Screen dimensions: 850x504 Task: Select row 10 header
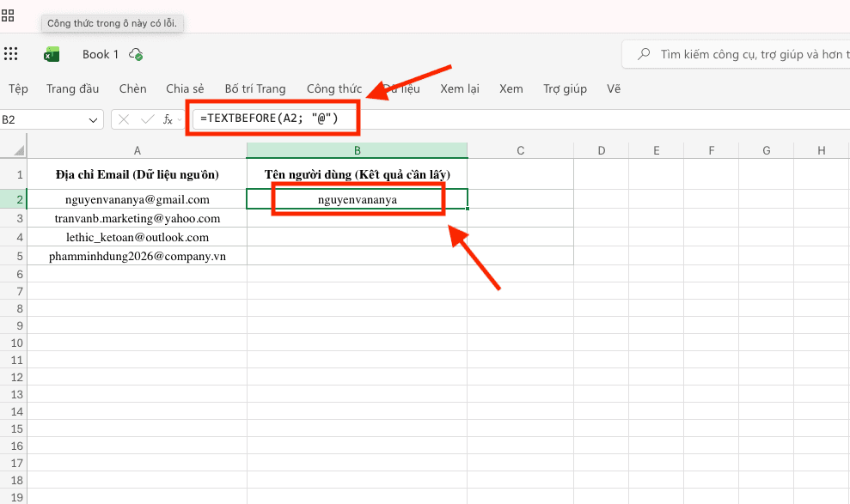pyautogui.click(x=14, y=343)
